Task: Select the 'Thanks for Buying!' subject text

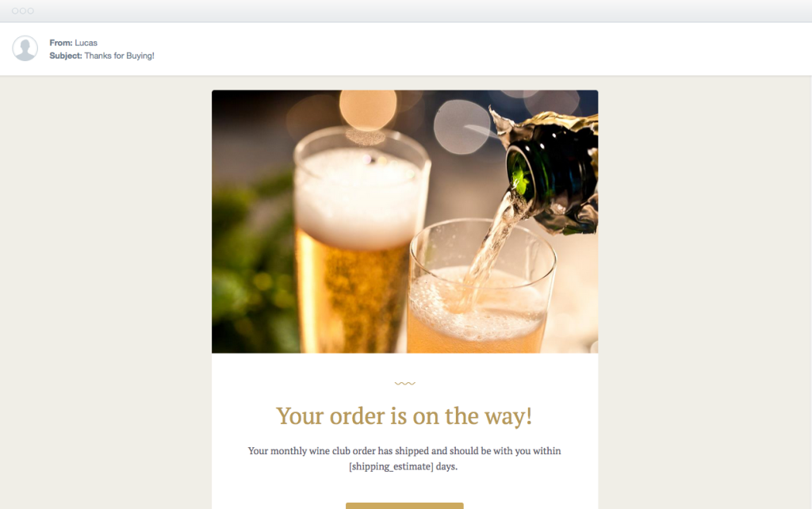Action: click(x=119, y=55)
